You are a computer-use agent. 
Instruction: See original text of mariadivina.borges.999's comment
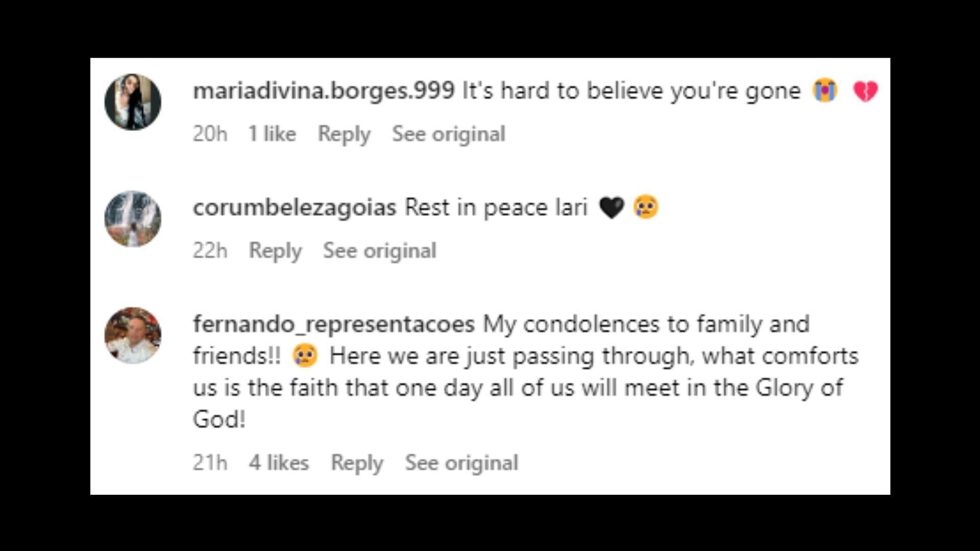(x=449, y=134)
